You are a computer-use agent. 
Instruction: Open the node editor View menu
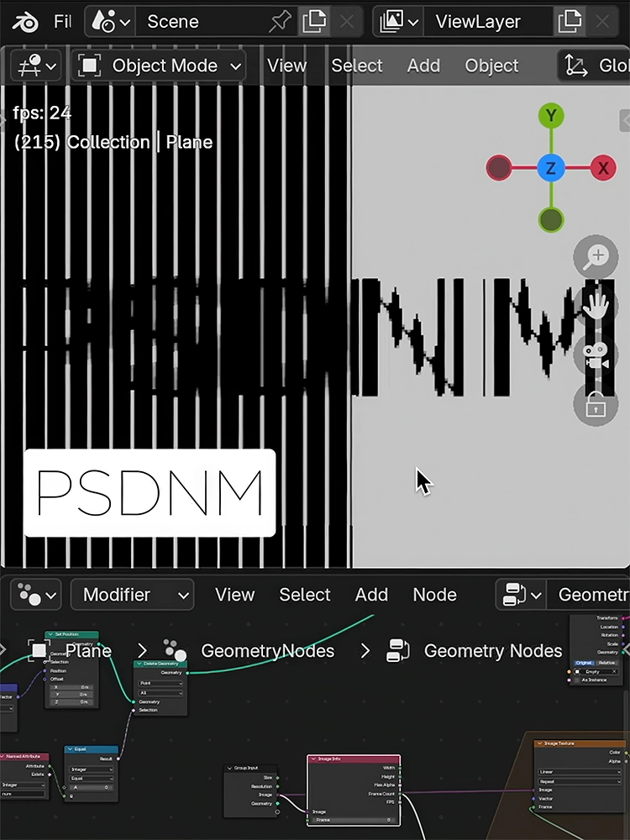[x=234, y=595]
